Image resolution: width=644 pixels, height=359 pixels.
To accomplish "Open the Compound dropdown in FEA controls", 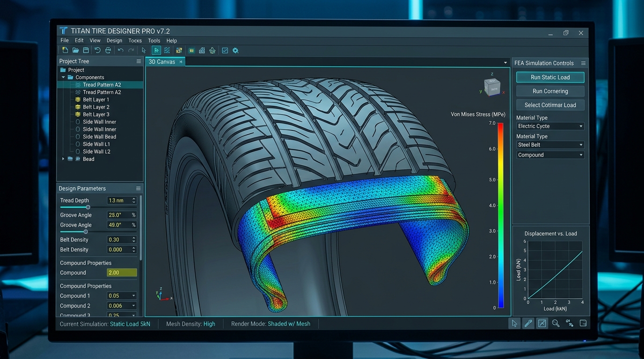I will [550, 155].
